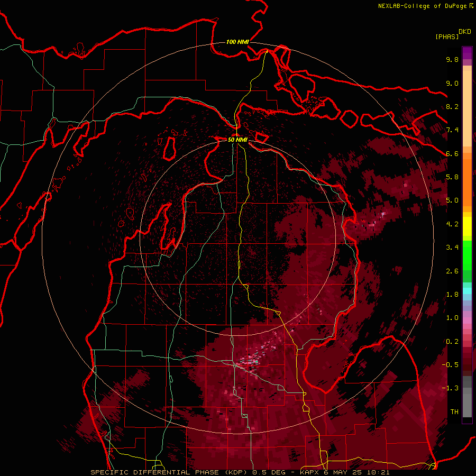Click the 100 NMI range ring label
This screenshot has width=476, height=476.
(x=237, y=42)
